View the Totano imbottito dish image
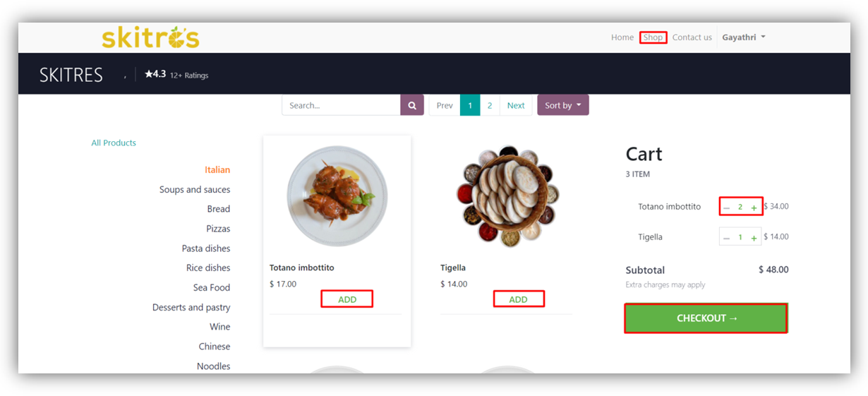Screen dimensions: 868x396 (x=337, y=196)
